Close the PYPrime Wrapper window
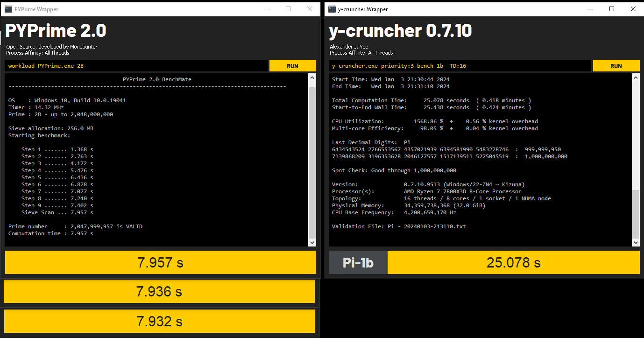The image size is (644, 338). point(310,9)
